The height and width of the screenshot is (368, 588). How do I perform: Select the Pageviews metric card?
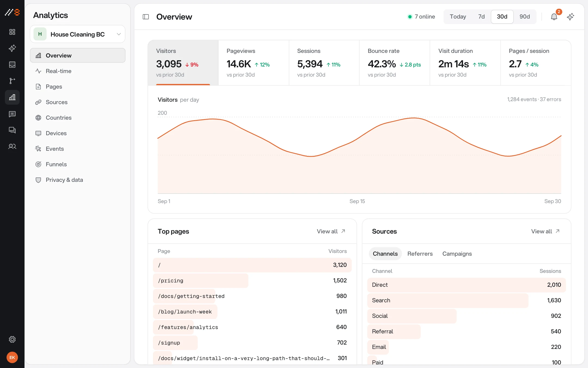(253, 63)
